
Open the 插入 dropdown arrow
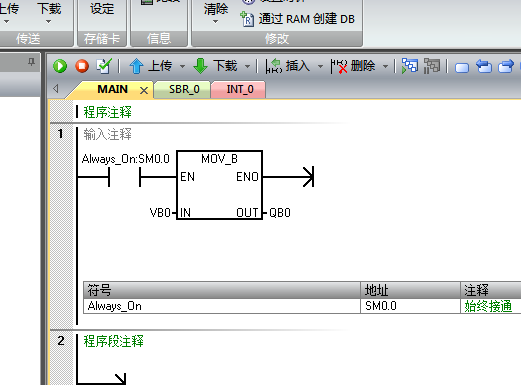point(320,66)
